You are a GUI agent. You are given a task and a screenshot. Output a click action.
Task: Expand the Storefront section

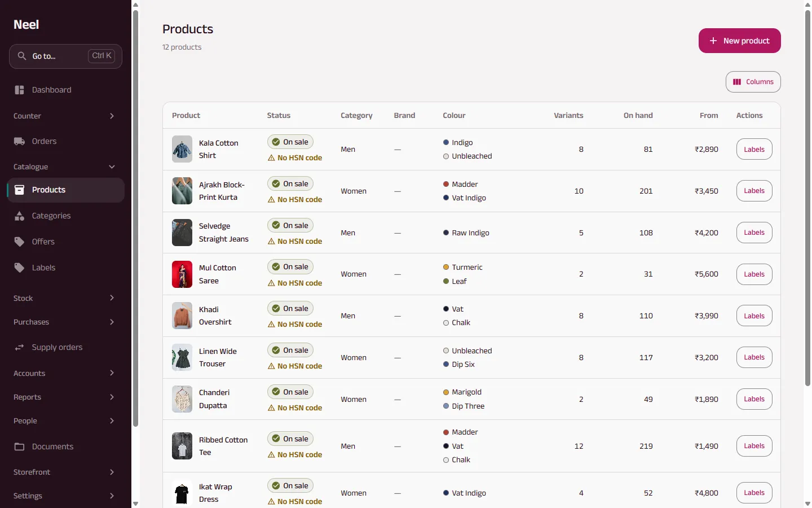pos(65,472)
